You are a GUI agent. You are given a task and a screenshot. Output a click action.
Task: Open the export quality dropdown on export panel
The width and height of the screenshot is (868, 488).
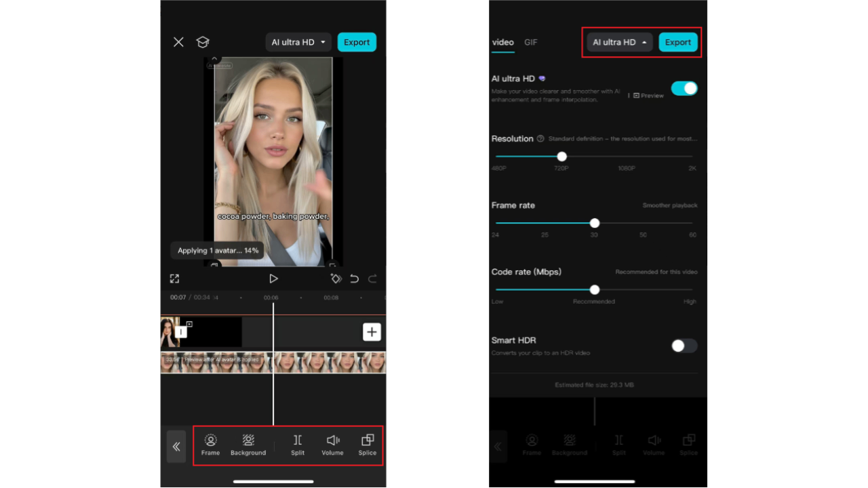tap(618, 42)
